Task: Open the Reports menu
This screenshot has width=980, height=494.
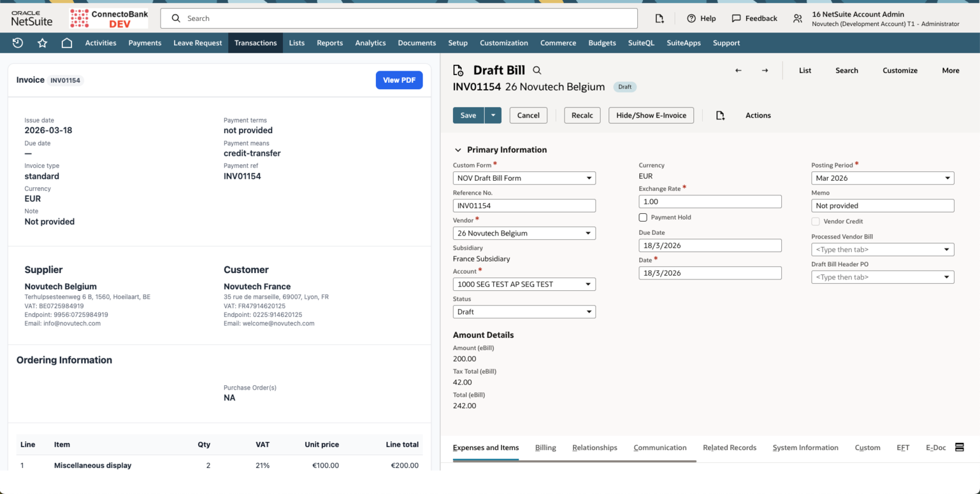Action: click(329, 43)
